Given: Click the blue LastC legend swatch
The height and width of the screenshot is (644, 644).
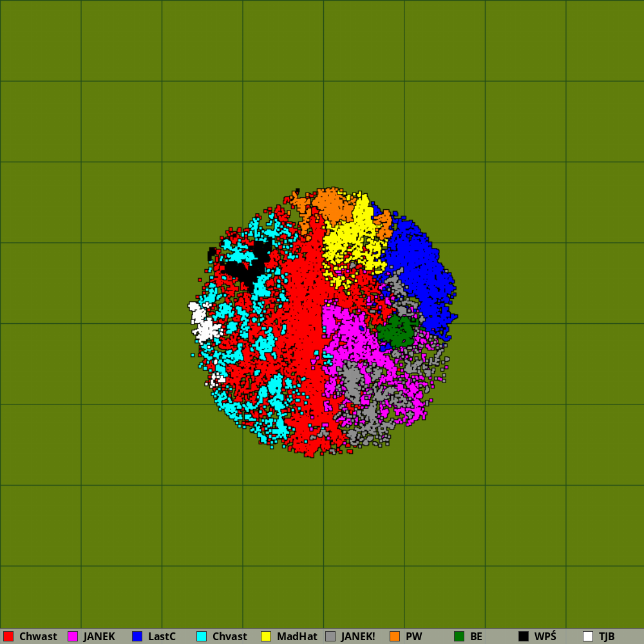Looking at the screenshot, I should 137,636.
